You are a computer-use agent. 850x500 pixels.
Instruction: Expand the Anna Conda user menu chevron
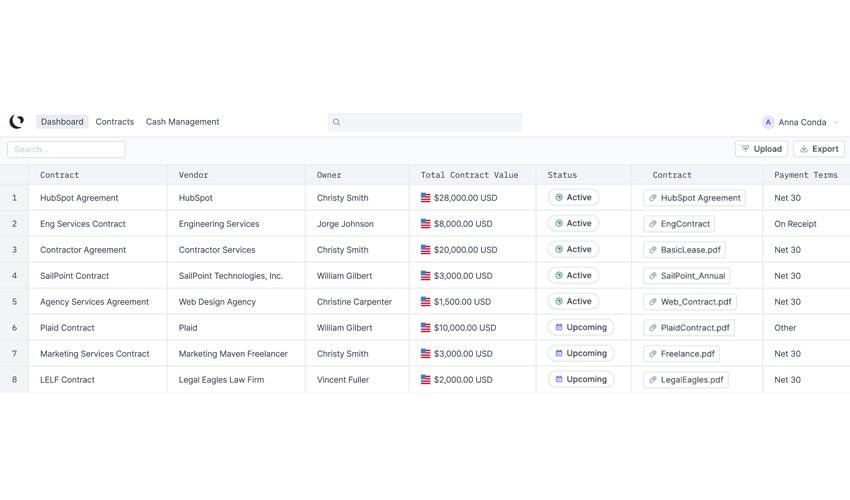click(836, 122)
